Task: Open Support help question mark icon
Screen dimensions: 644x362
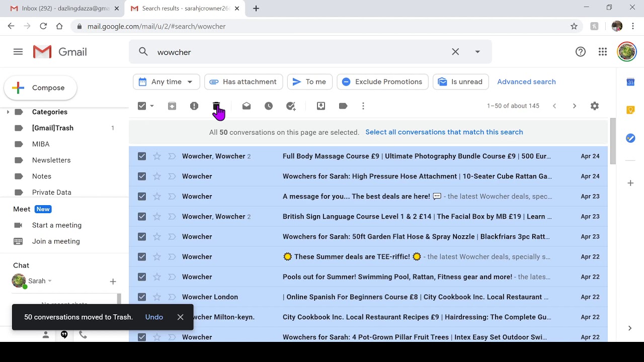Action: click(x=581, y=52)
